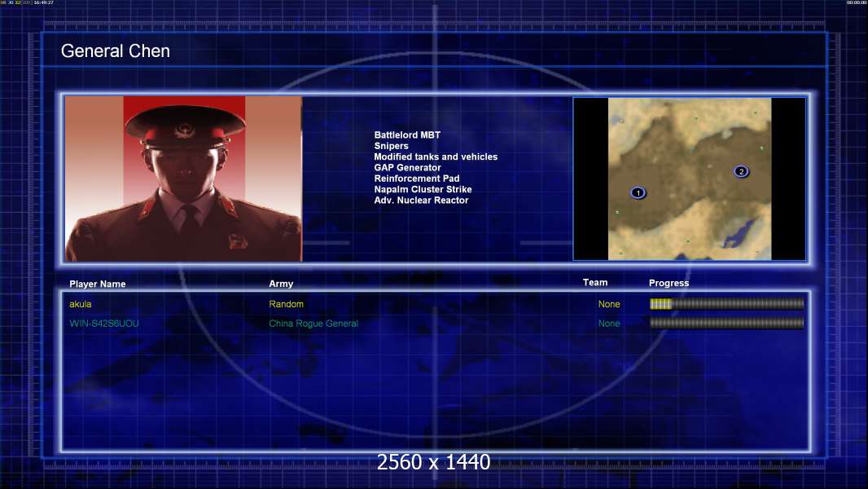This screenshot has height=489, width=868.
Task: Select player name akula
Action: point(81,304)
